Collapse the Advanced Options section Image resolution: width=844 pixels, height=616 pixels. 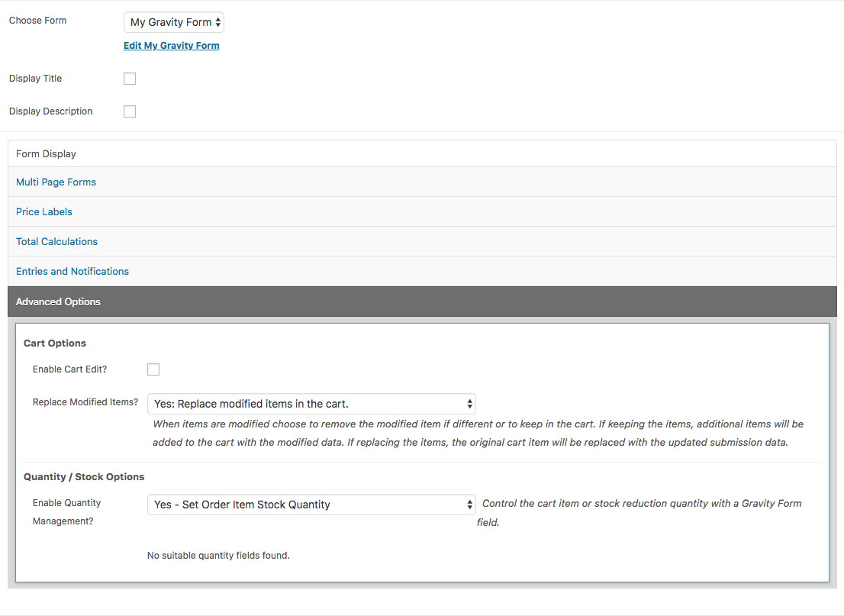coord(58,302)
